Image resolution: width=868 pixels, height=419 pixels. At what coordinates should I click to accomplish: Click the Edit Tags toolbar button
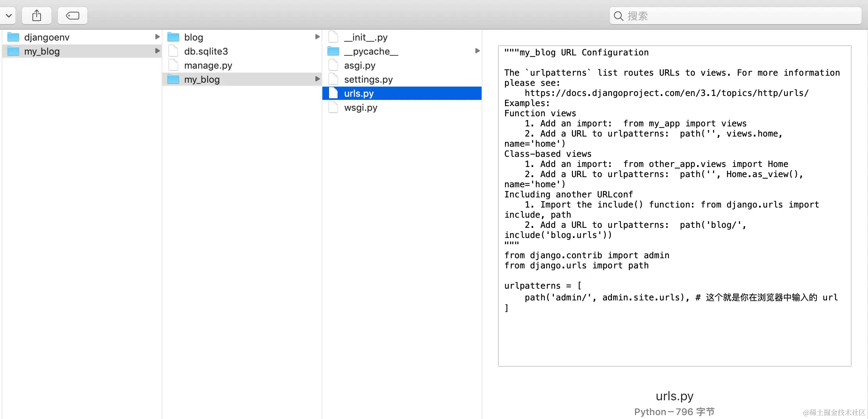(x=73, y=16)
